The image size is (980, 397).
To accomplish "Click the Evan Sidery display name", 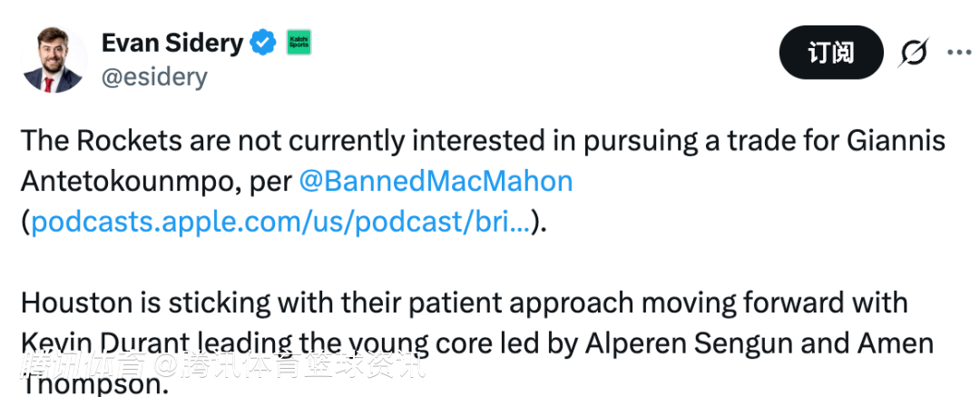I will [x=171, y=43].
